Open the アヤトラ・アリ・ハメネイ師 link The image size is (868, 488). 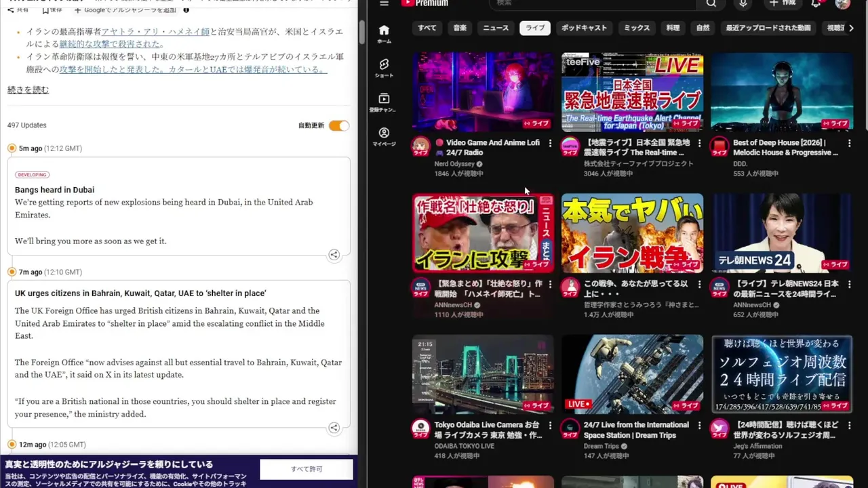pos(155,32)
